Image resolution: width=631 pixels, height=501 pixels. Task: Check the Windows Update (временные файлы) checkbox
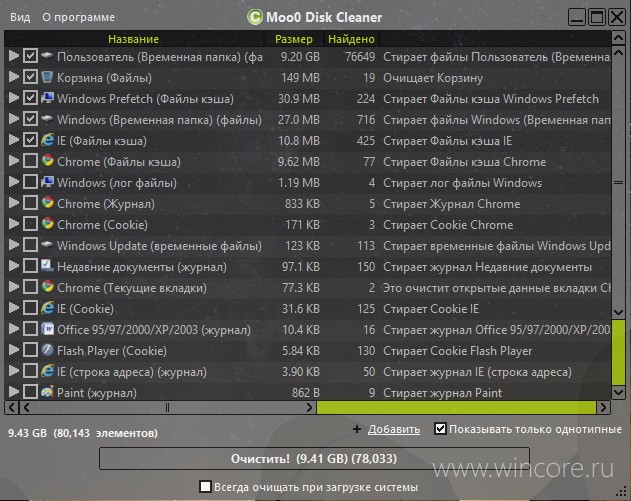click(x=30, y=244)
